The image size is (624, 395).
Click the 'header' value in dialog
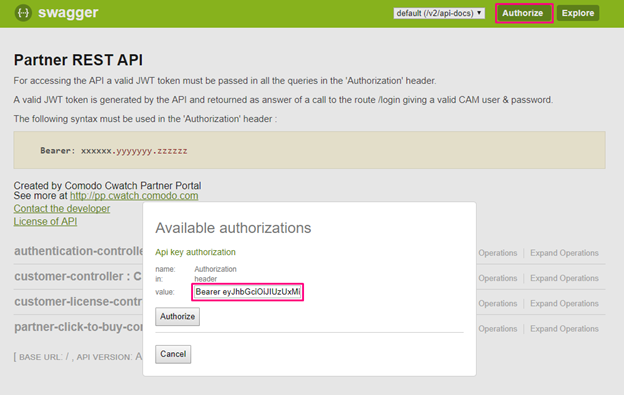(x=205, y=279)
